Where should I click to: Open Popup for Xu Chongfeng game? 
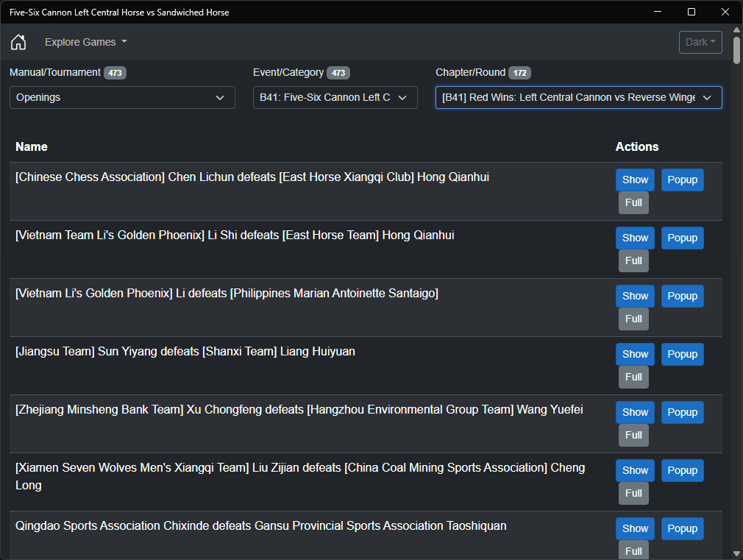coord(682,412)
